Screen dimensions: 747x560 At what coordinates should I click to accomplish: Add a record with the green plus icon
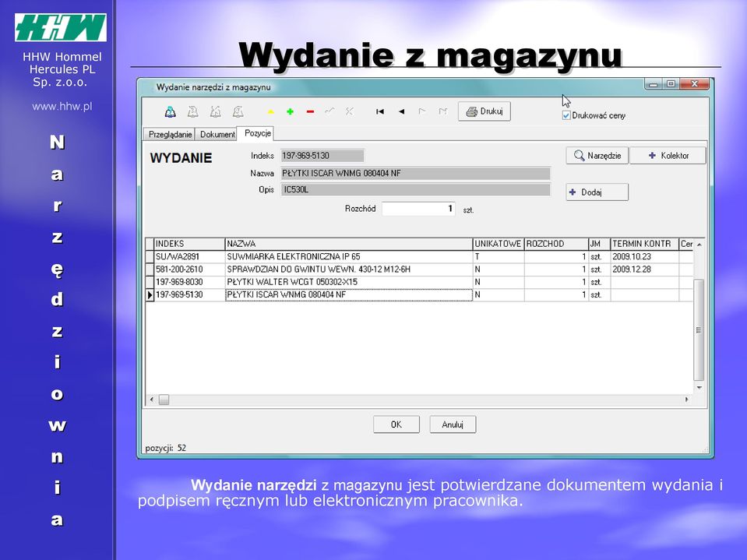coord(290,112)
